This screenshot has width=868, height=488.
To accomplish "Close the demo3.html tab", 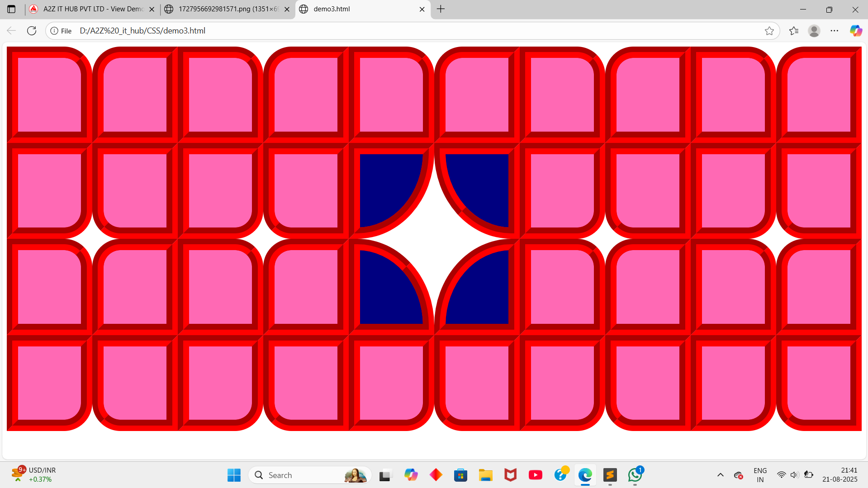I will pos(422,9).
